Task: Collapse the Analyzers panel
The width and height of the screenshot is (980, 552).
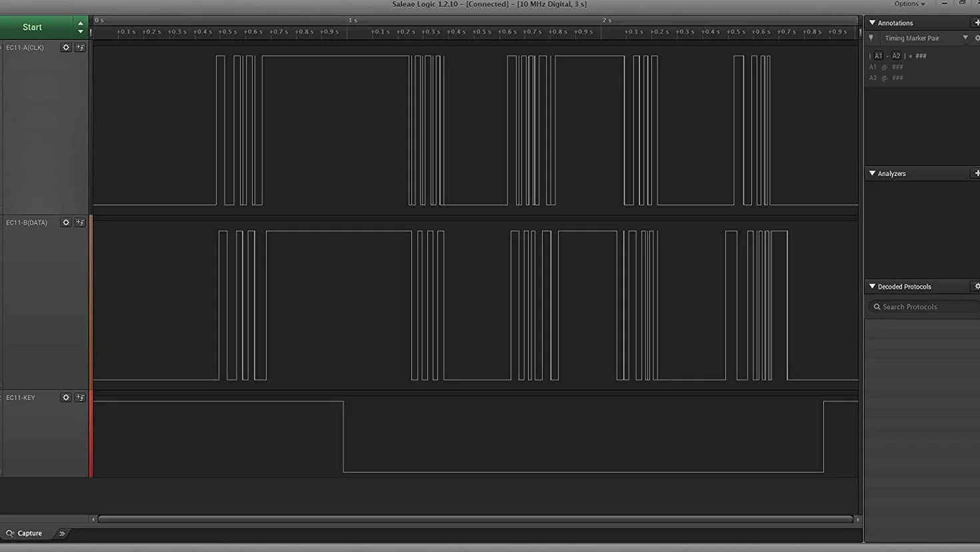Action: point(872,173)
